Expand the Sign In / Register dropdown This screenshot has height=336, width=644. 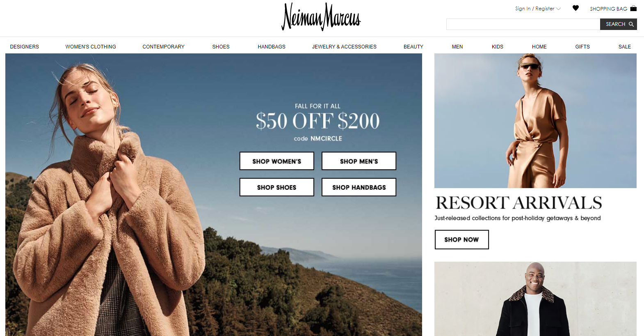[x=538, y=9]
